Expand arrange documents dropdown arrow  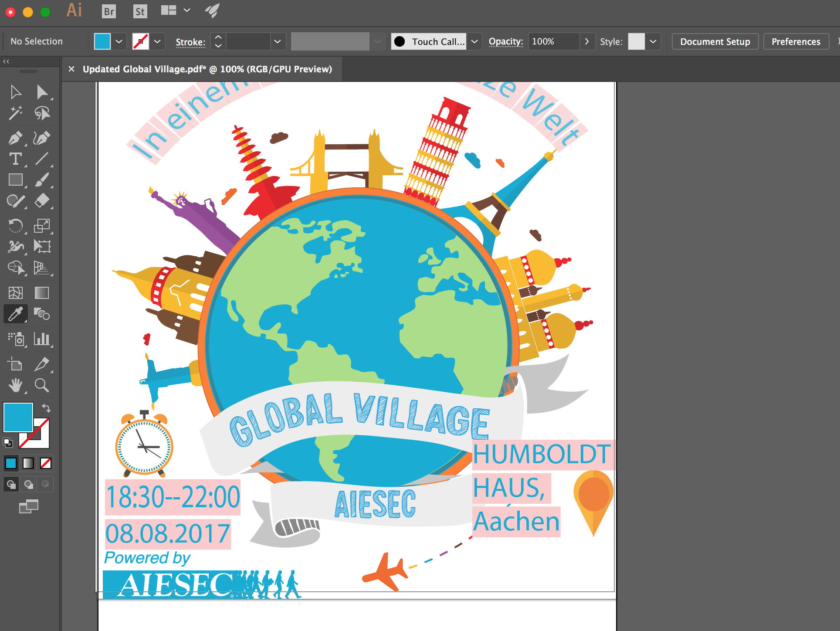187,10
